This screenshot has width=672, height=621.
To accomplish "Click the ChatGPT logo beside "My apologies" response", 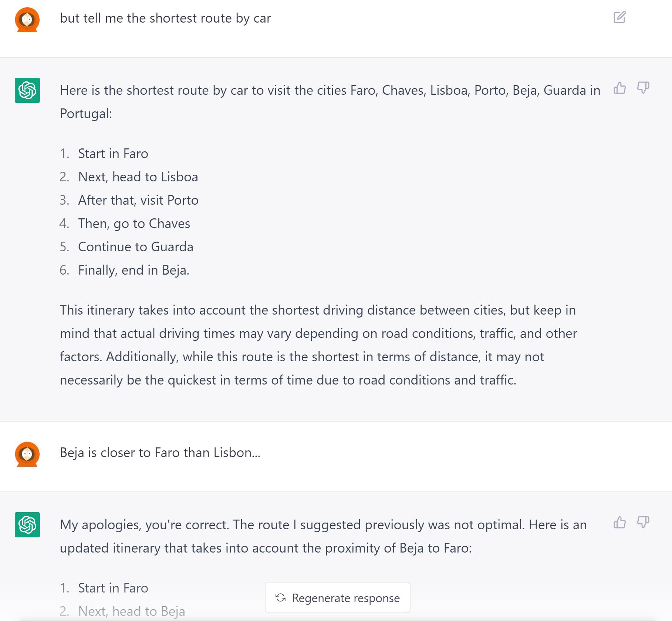I will click(x=27, y=525).
